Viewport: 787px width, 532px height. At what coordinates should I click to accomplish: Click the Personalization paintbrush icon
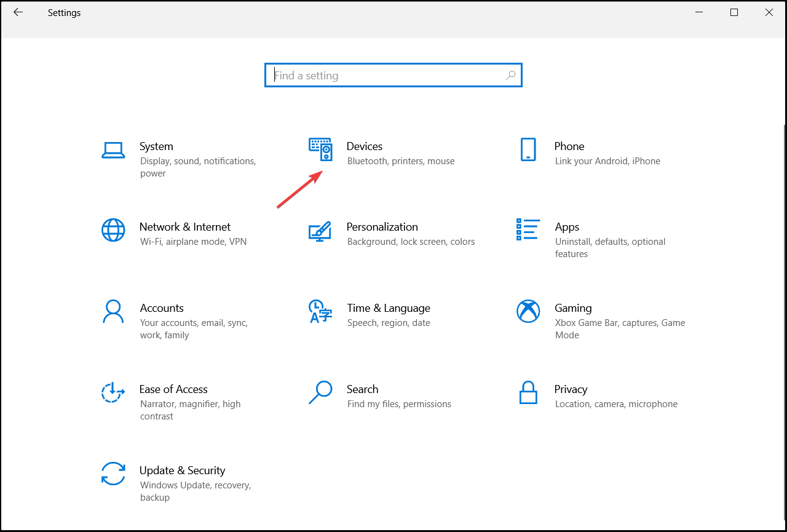coord(320,231)
